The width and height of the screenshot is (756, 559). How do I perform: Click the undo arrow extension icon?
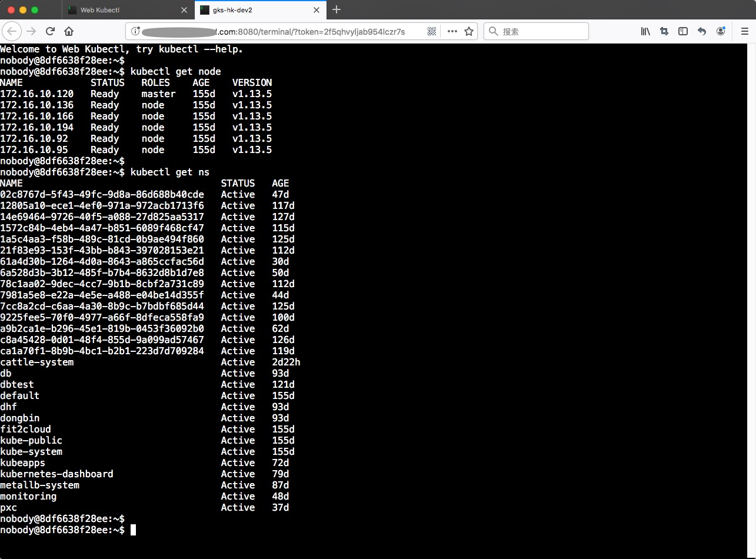[x=702, y=31]
